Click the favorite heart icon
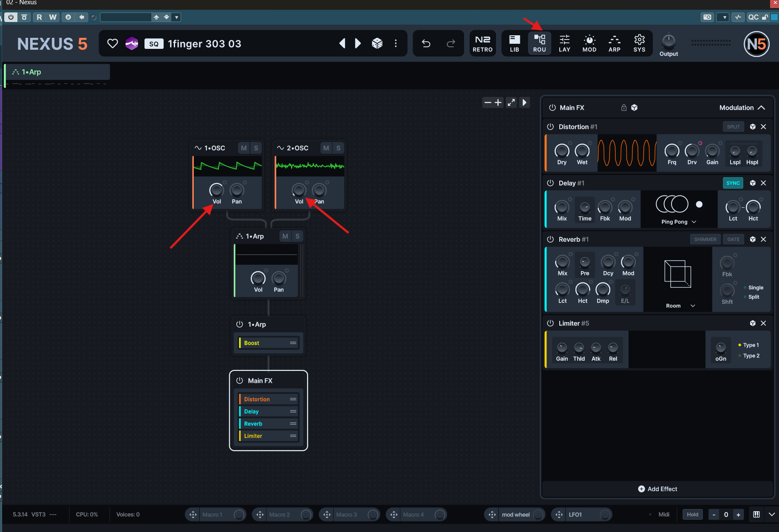The height and width of the screenshot is (532, 779). pyautogui.click(x=112, y=43)
